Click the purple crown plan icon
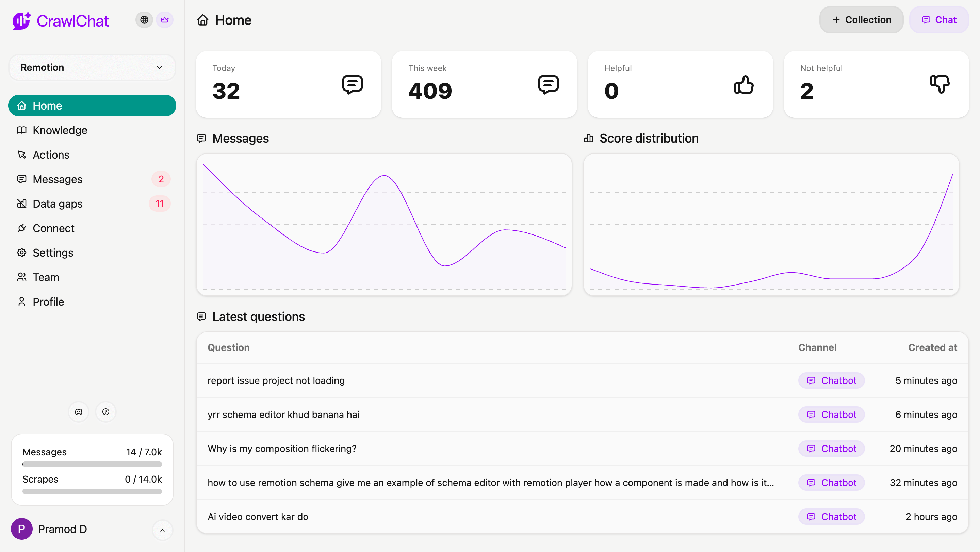This screenshot has height=552, width=980. coord(164,20)
